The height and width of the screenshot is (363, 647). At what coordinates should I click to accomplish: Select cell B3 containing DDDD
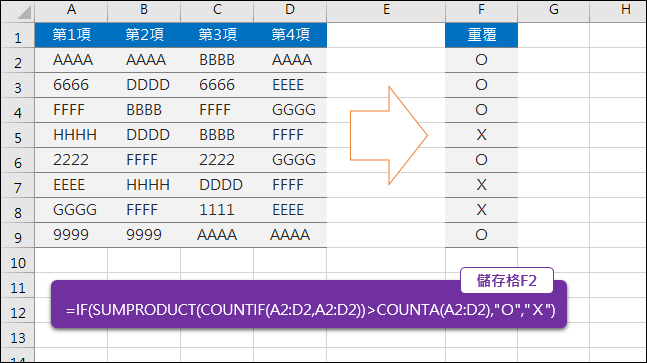pos(144,85)
